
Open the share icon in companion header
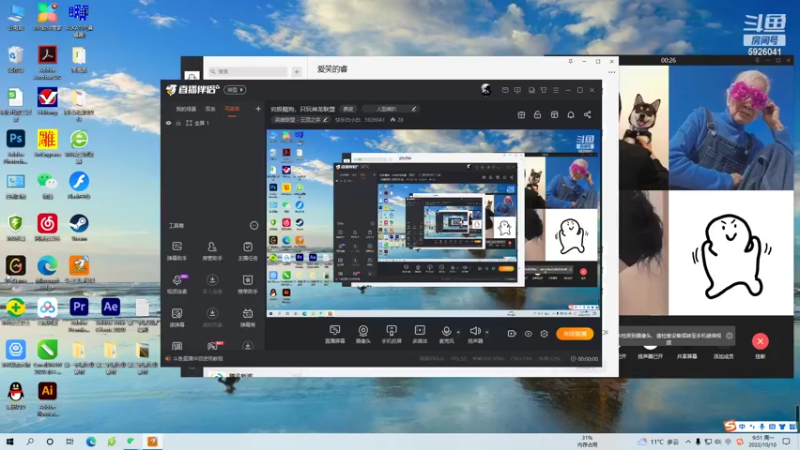tap(587, 115)
